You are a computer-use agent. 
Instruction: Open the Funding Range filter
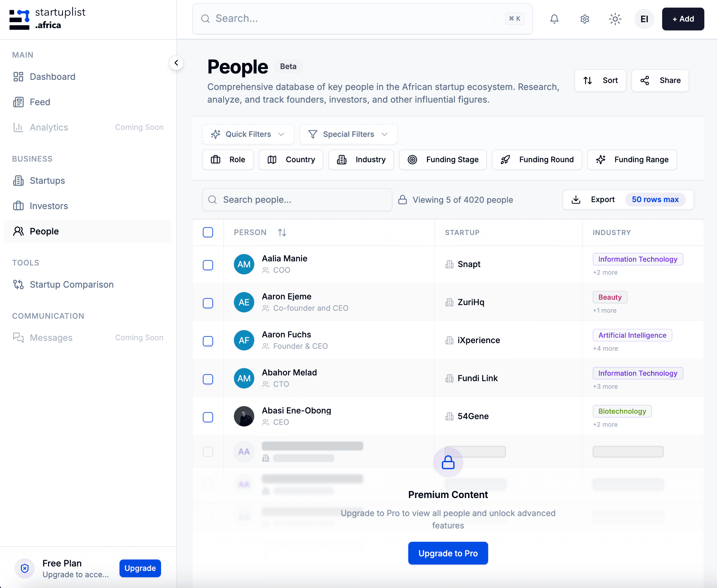tap(632, 160)
